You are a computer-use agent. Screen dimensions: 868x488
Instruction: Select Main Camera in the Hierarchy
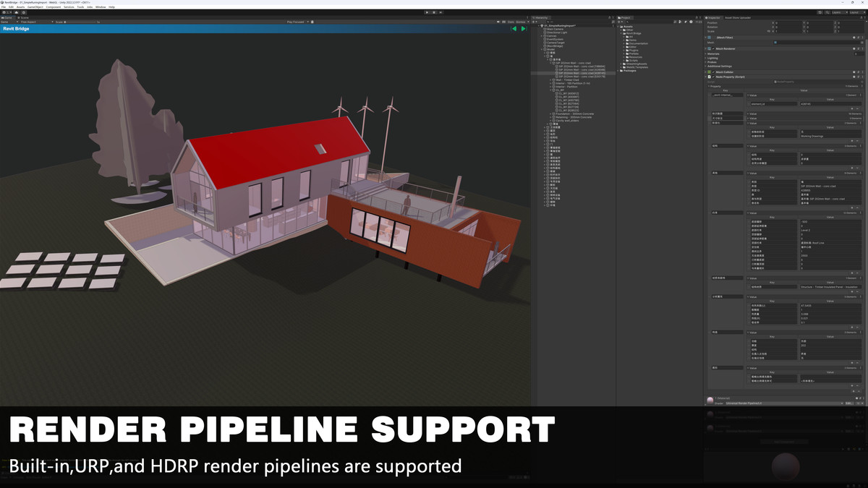[555, 30]
